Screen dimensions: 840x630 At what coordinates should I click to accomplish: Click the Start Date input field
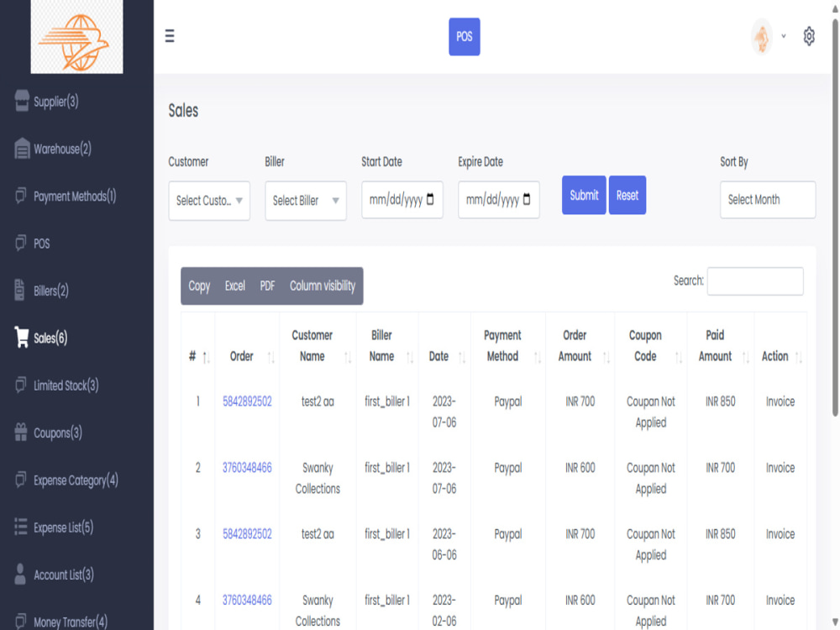pyautogui.click(x=402, y=199)
